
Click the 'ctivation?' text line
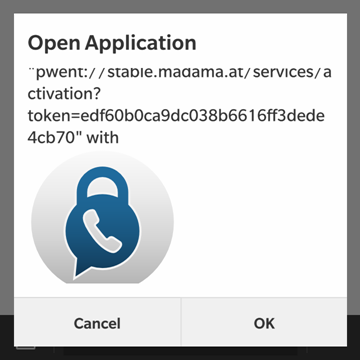click(x=64, y=94)
